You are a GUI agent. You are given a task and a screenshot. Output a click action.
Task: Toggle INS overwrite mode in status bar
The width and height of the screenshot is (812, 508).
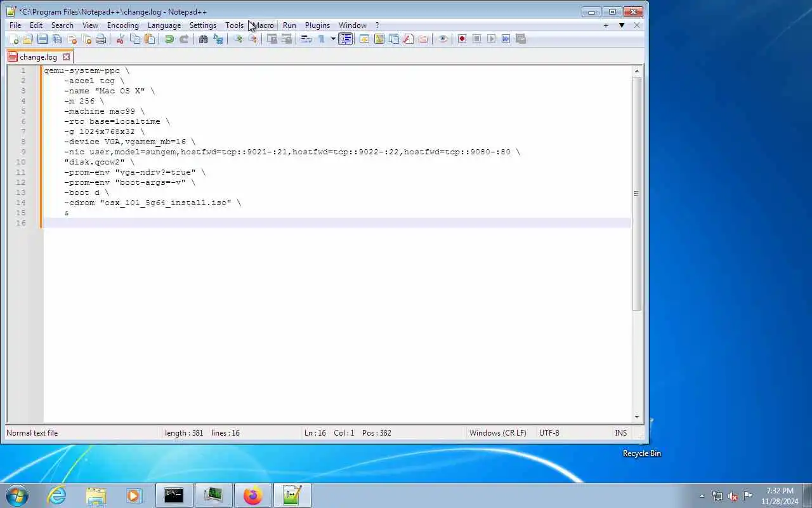pyautogui.click(x=620, y=433)
